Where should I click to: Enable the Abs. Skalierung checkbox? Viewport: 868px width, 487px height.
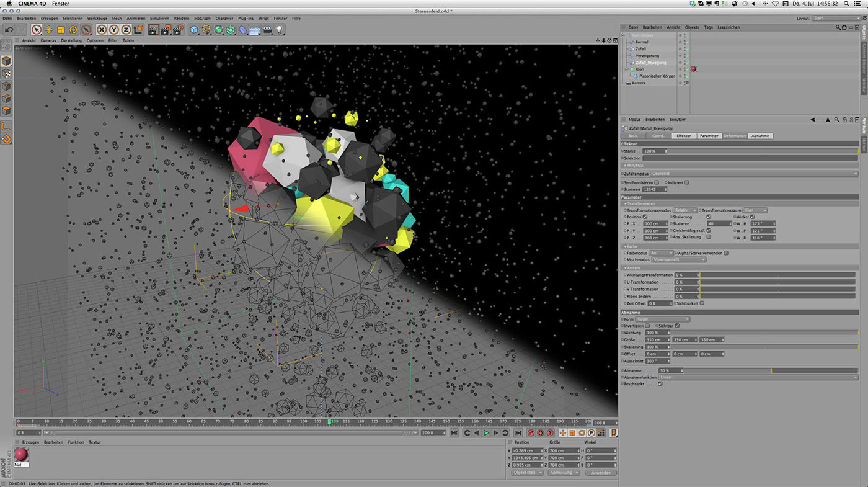tap(709, 237)
